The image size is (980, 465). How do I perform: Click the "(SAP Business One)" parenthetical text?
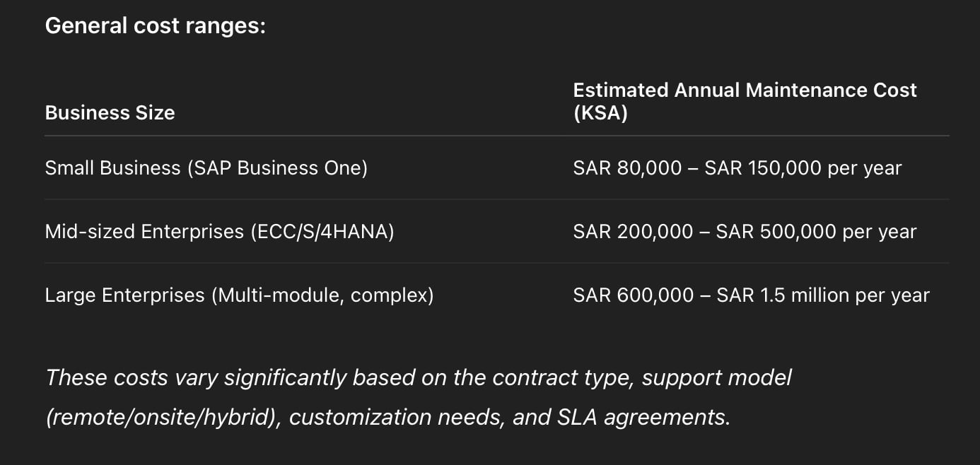[277, 168]
